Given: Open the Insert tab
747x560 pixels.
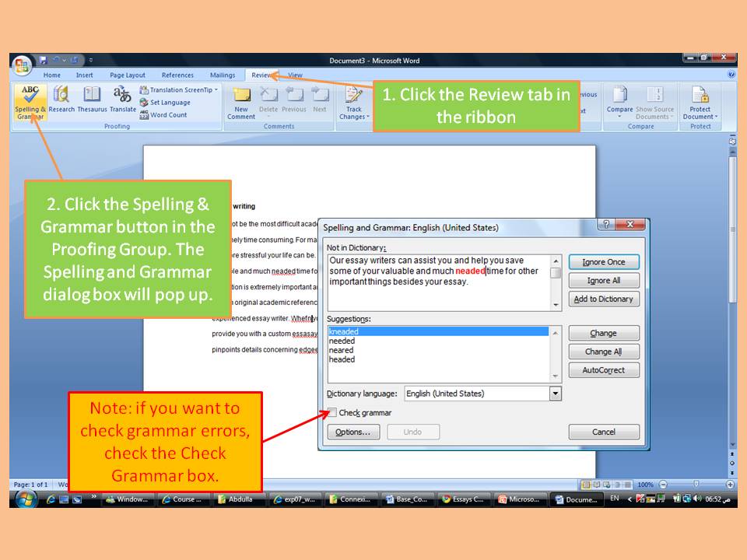Looking at the screenshot, I should tap(84, 75).
